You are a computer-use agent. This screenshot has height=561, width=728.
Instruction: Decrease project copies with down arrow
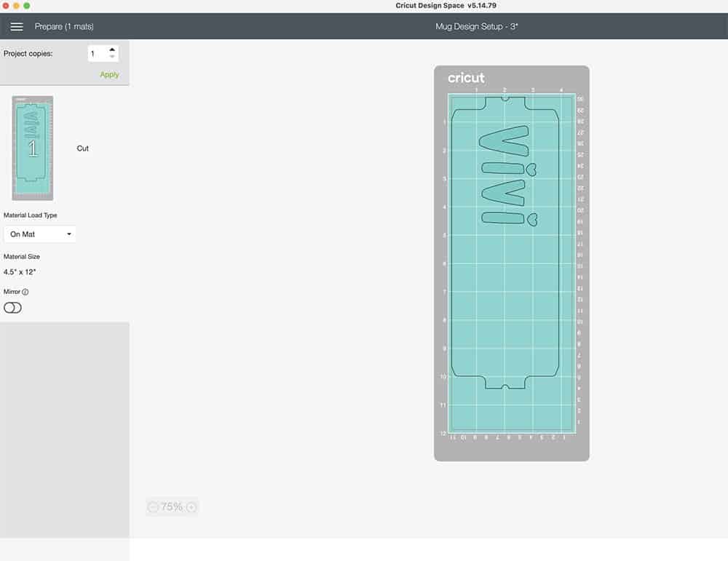point(112,57)
